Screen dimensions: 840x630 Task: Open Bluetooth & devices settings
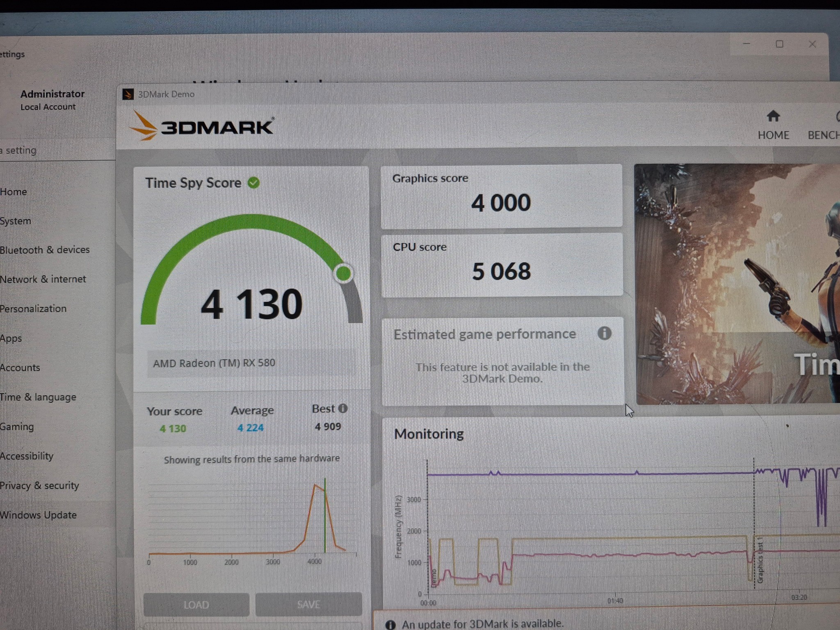[x=45, y=250]
